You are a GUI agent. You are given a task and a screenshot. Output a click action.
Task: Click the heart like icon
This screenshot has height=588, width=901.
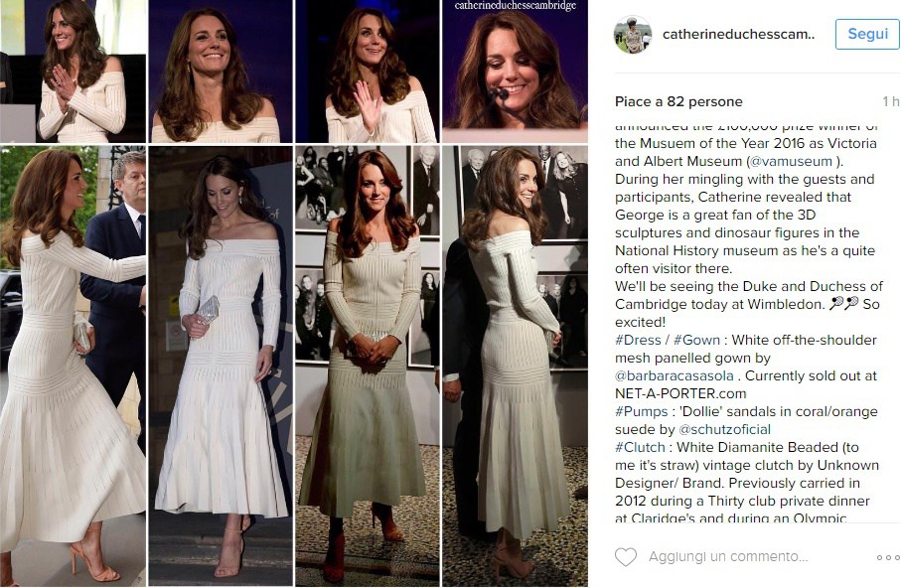coord(626,557)
